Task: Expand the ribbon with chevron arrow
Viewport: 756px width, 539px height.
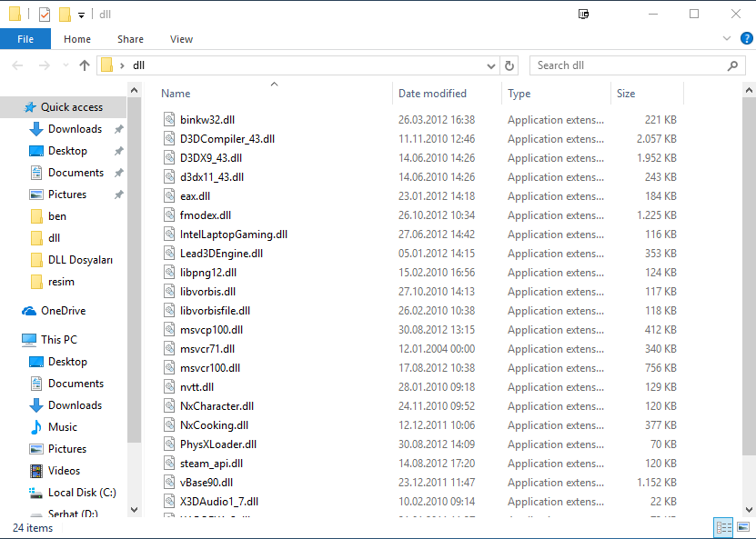Action: [x=726, y=39]
